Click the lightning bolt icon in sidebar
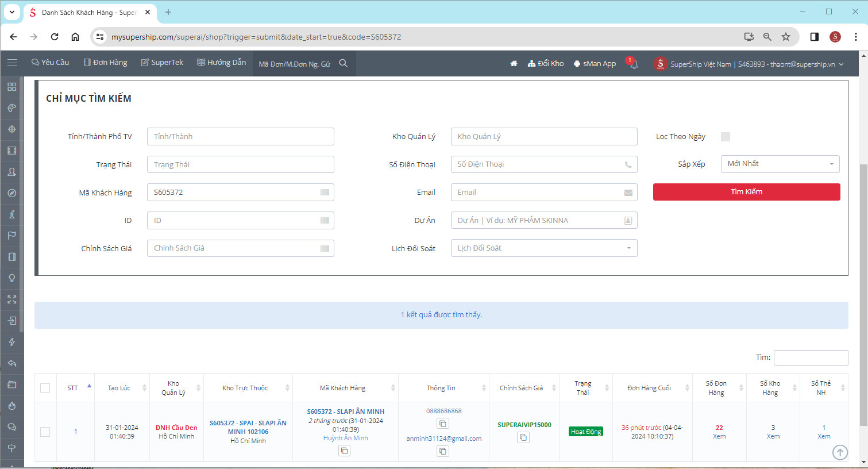868x469 pixels. point(11,342)
